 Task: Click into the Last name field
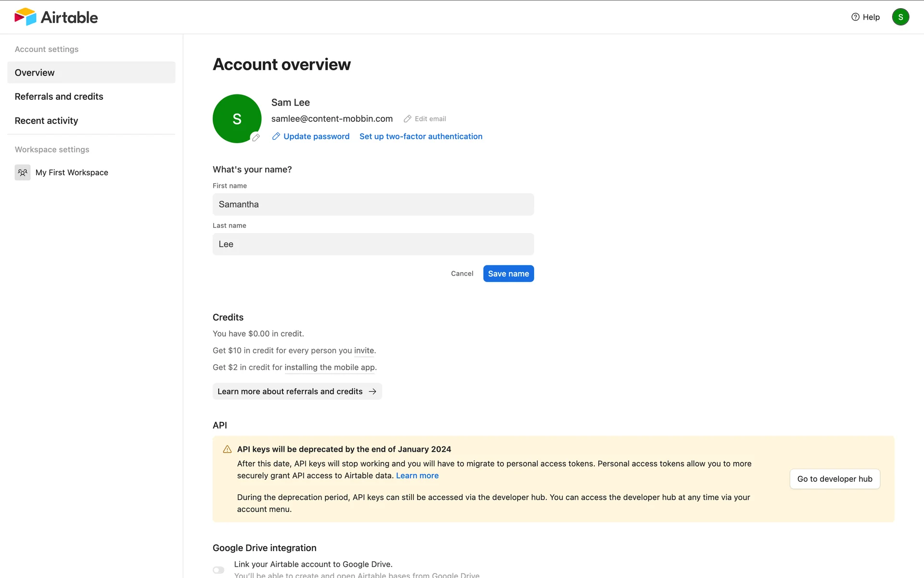(x=373, y=244)
